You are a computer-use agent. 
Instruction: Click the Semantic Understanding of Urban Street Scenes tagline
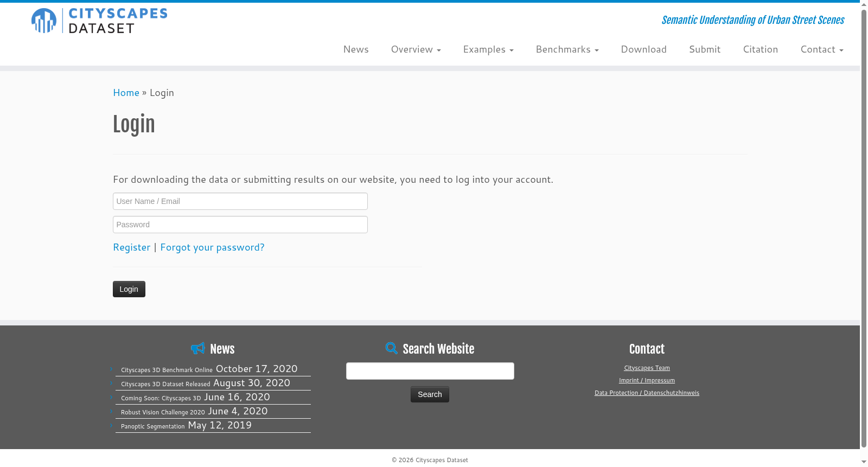(x=753, y=20)
